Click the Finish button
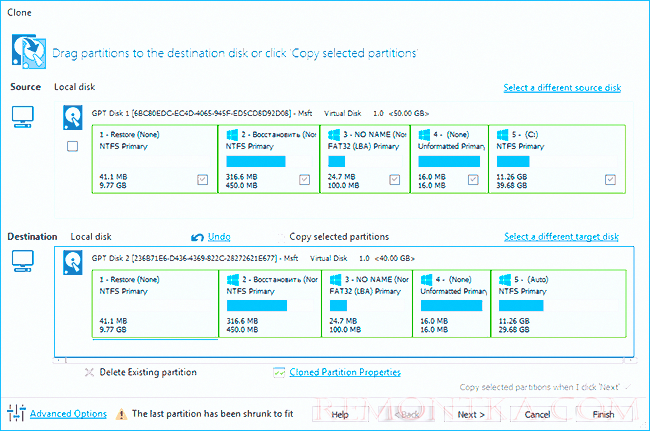 point(604,414)
